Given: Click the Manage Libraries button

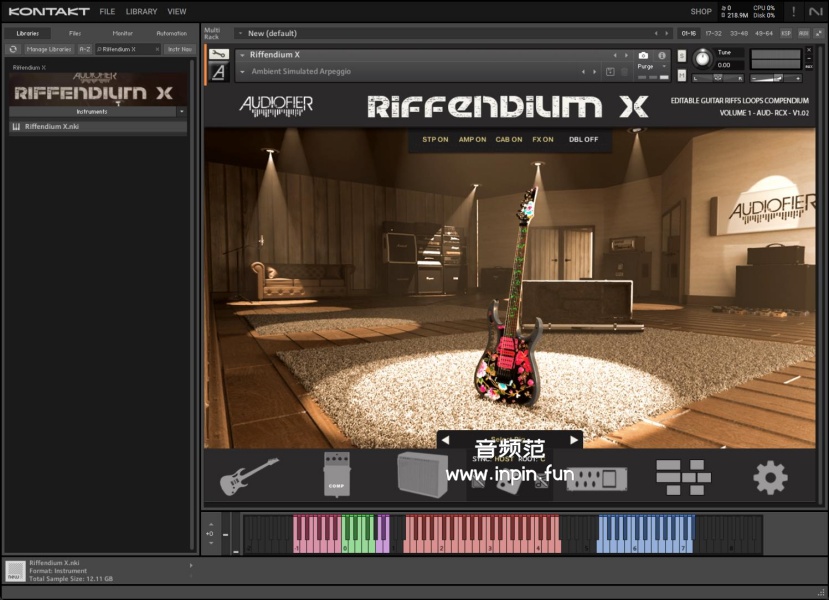Looking at the screenshot, I should pyautogui.click(x=49, y=49).
